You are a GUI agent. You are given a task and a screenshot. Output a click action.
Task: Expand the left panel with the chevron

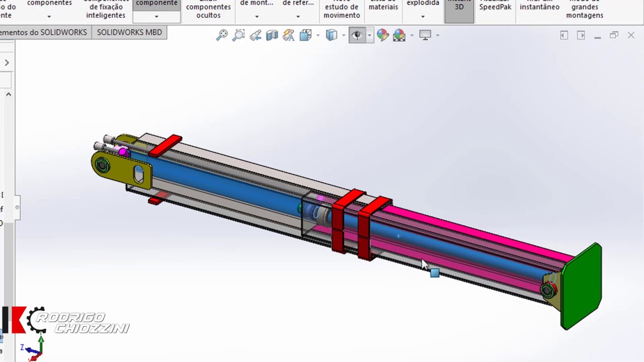pos(7,63)
